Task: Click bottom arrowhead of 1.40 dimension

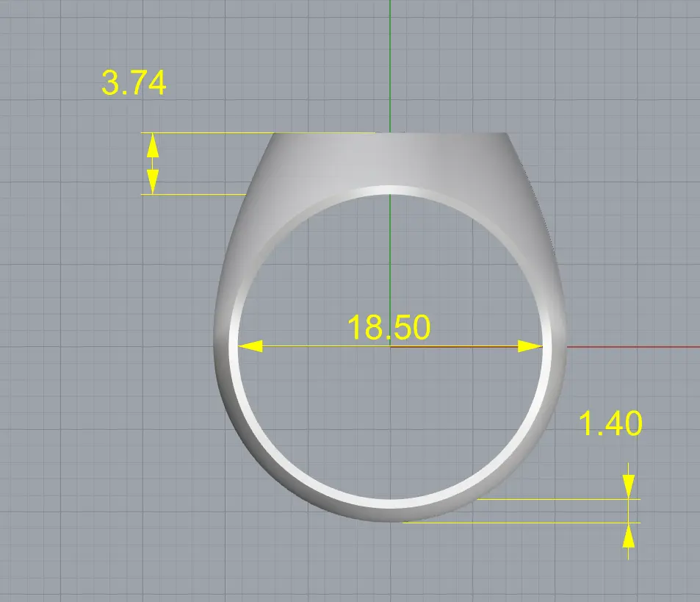Action: pyautogui.click(x=628, y=536)
